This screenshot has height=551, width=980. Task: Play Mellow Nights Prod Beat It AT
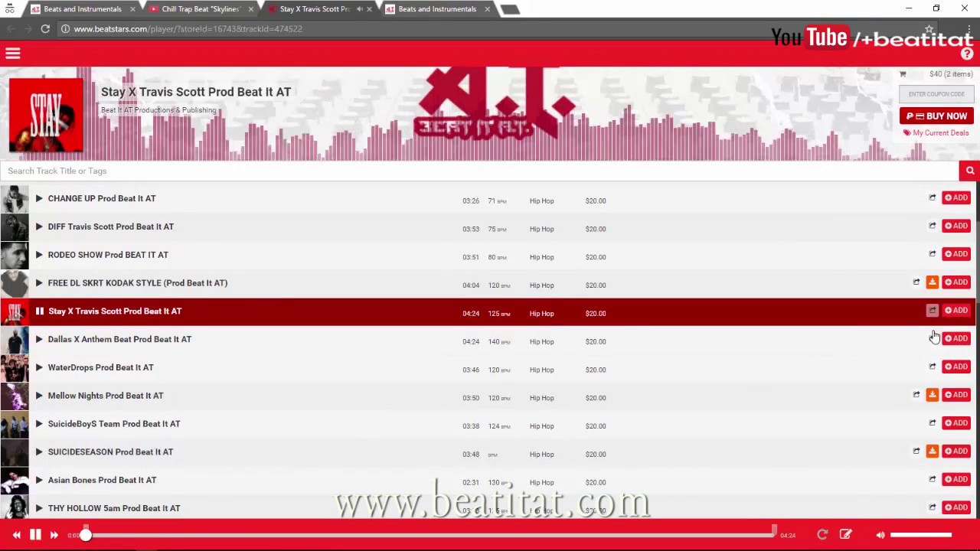tap(39, 396)
